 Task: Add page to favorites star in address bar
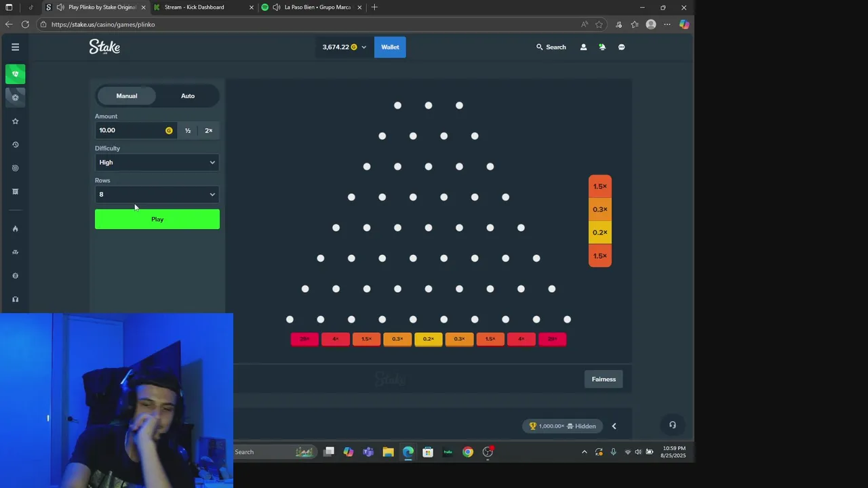pyautogui.click(x=599, y=24)
